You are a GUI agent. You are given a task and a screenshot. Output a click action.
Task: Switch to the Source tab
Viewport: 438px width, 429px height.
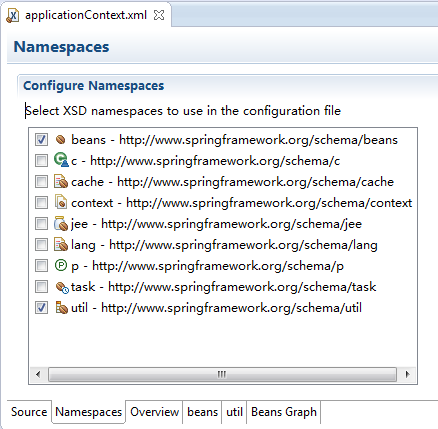[29, 412]
